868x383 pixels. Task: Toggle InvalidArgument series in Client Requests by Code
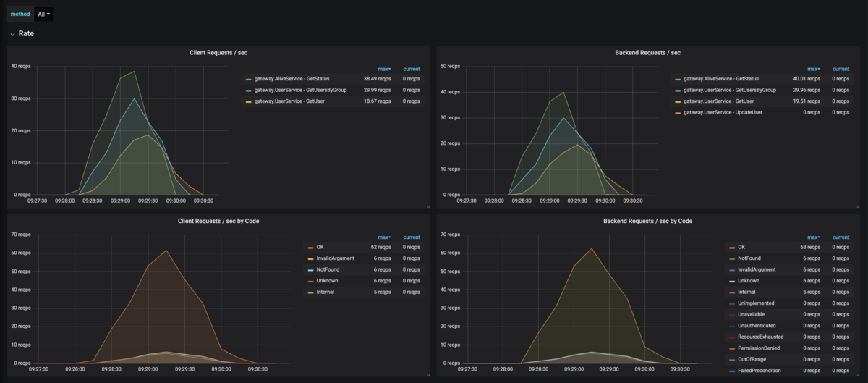click(x=334, y=258)
